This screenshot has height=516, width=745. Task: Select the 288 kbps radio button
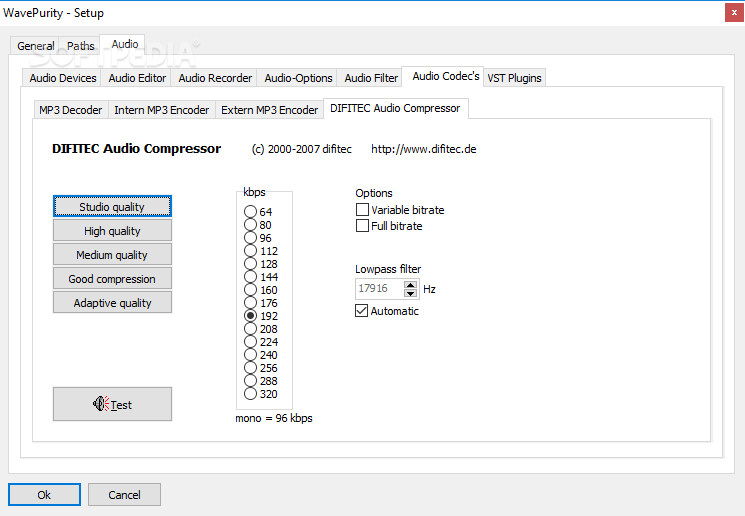click(250, 381)
